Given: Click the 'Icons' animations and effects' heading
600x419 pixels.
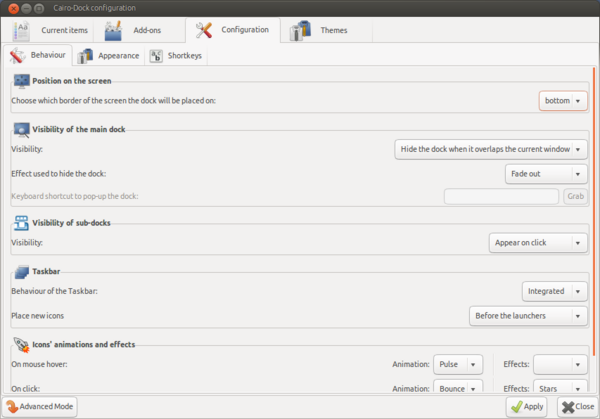Looking at the screenshot, I should [x=83, y=344].
